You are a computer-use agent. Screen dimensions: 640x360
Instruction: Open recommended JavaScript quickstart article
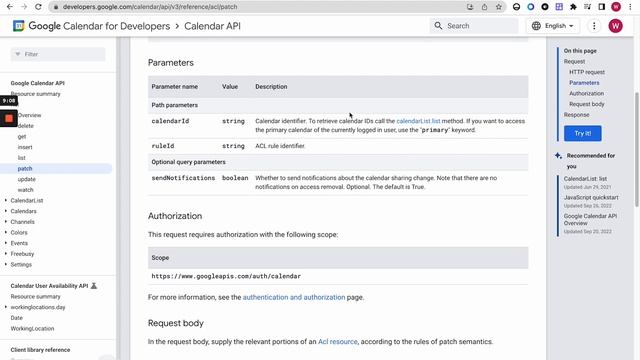click(x=591, y=198)
